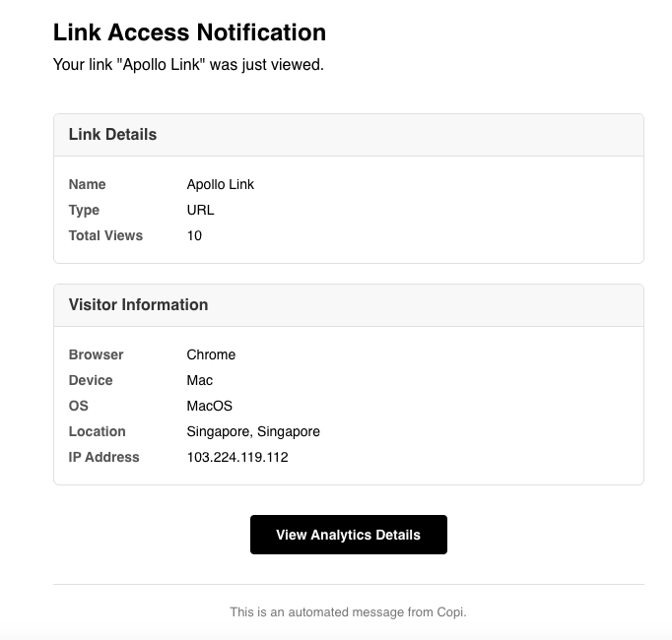This screenshot has height=640, width=672.
Task: Click the "Apollo Link was just viewed" sentence
Action: click(188, 65)
